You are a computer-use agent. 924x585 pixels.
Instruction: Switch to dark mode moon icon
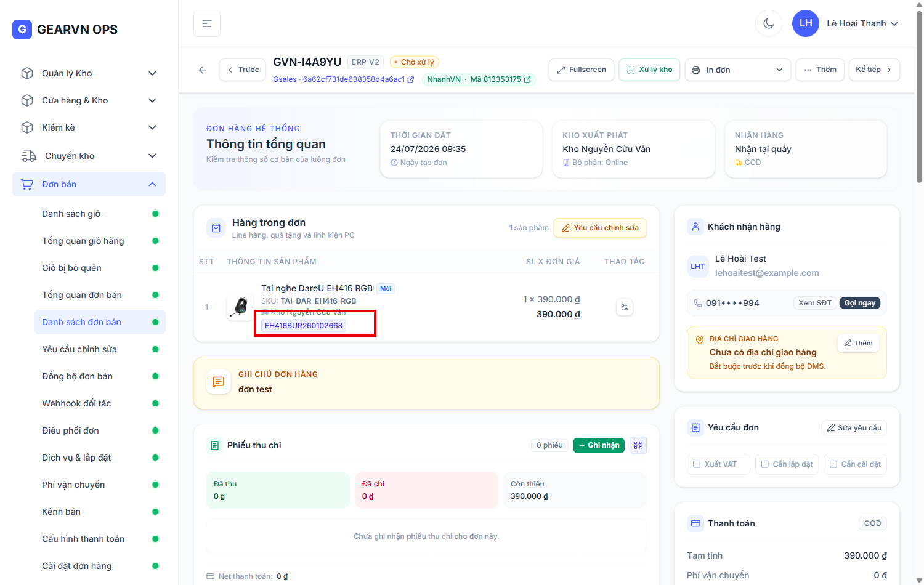click(769, 23)
